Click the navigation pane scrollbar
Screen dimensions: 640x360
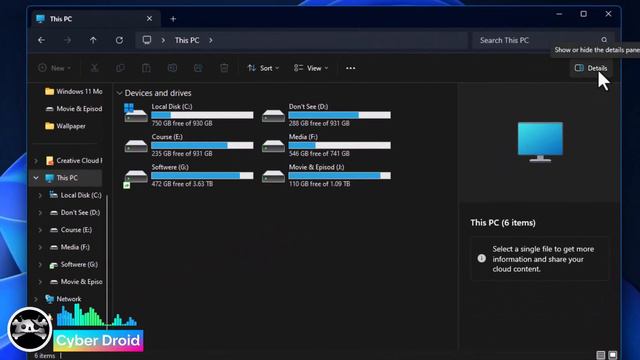point(107,261)
